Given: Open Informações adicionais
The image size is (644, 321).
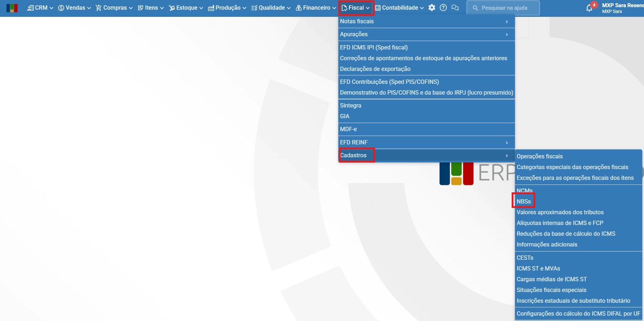Looking at the screenshot, I should [x=579, y=244].
